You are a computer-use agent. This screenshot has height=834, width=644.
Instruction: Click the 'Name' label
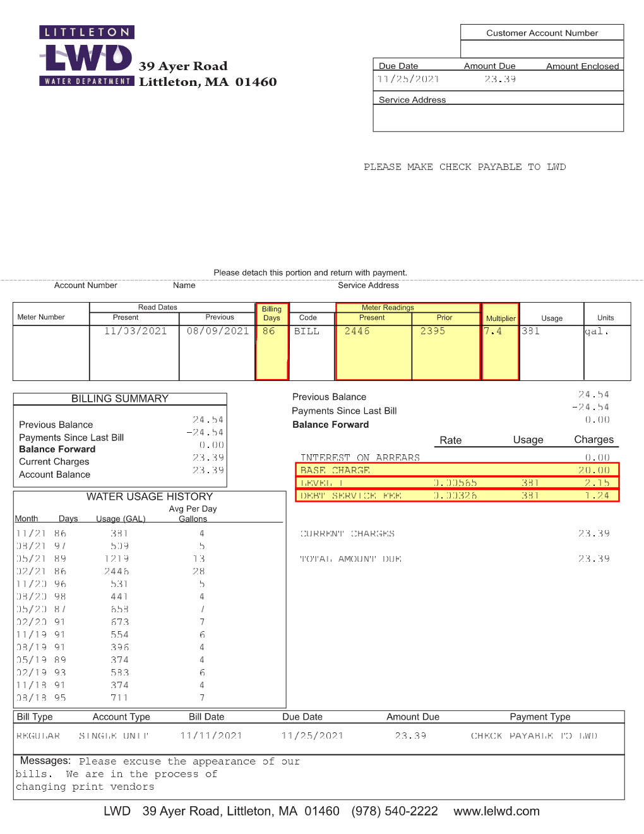click(184, 286)
